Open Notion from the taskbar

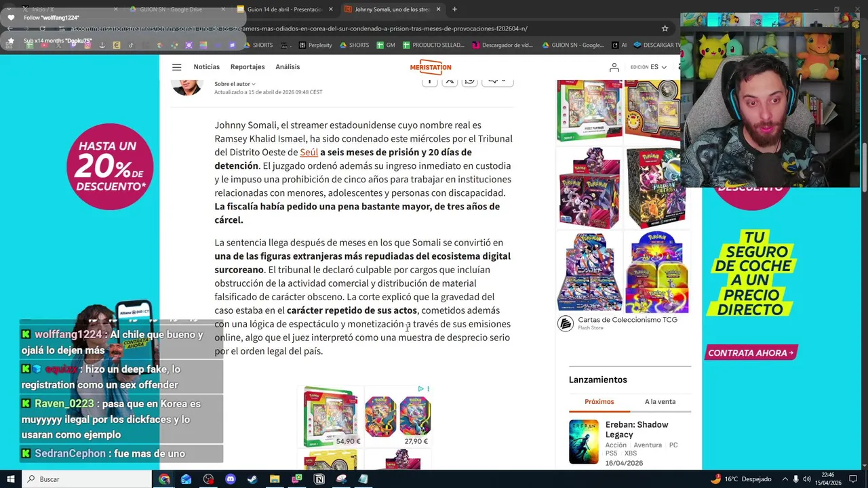[319, 479]
